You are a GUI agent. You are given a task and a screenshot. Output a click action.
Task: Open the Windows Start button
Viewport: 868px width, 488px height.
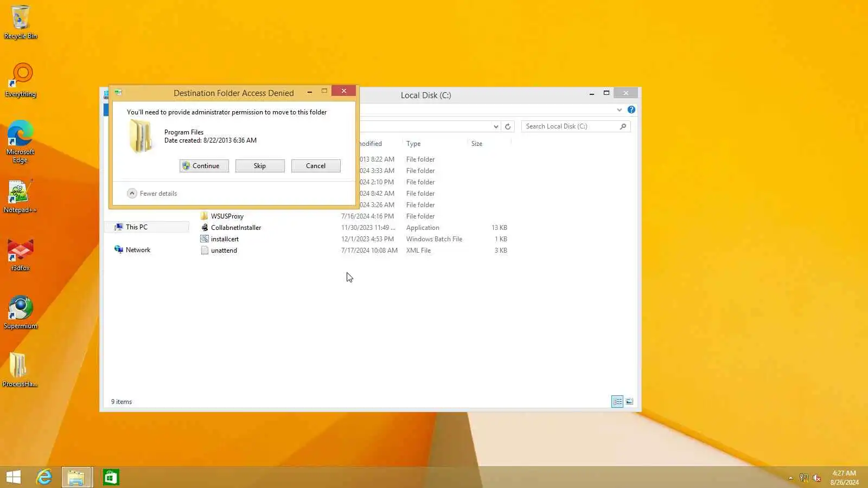click(x=14, y=477)
